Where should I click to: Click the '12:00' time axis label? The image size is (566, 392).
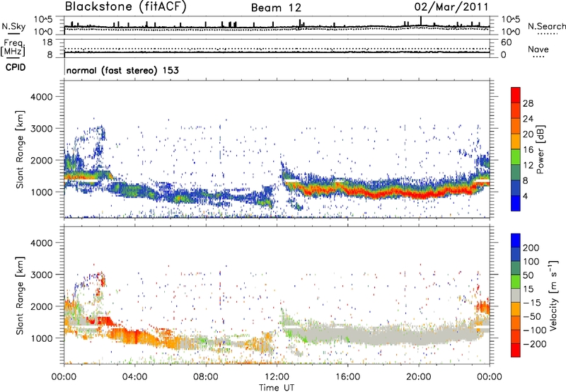277,377
